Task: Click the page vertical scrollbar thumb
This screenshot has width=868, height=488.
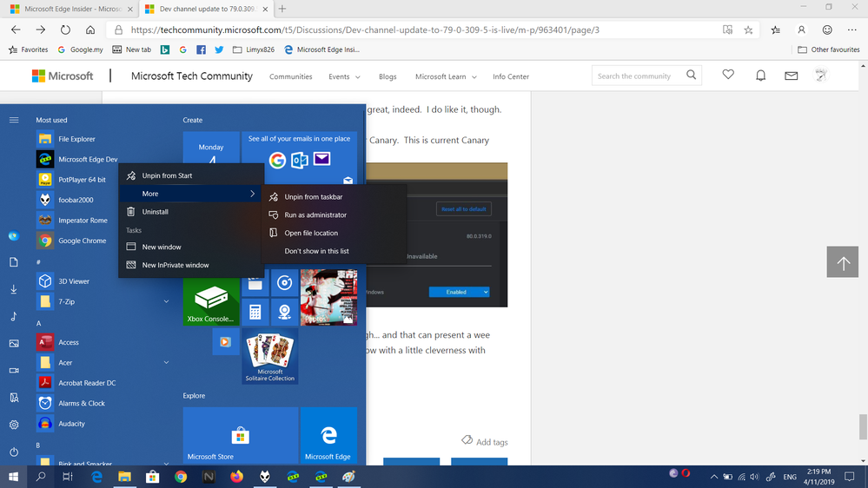Action: 863,426
